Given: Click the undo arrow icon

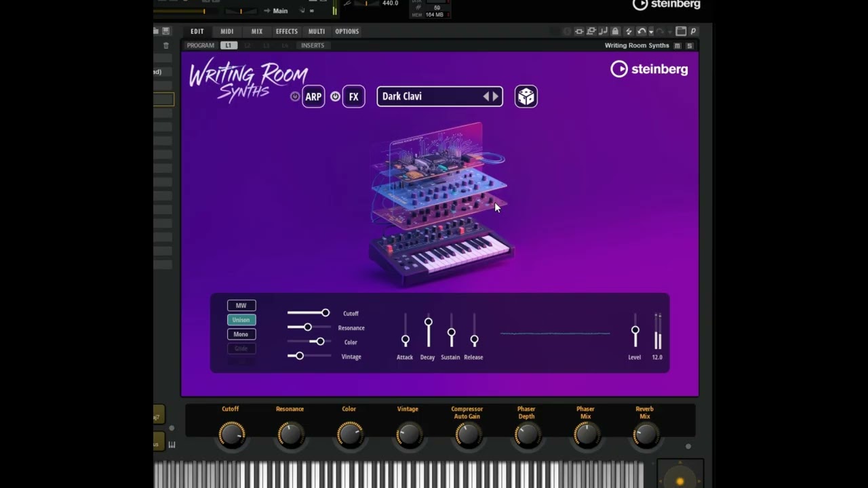Looking at the screenshot, I should [641, 31].
